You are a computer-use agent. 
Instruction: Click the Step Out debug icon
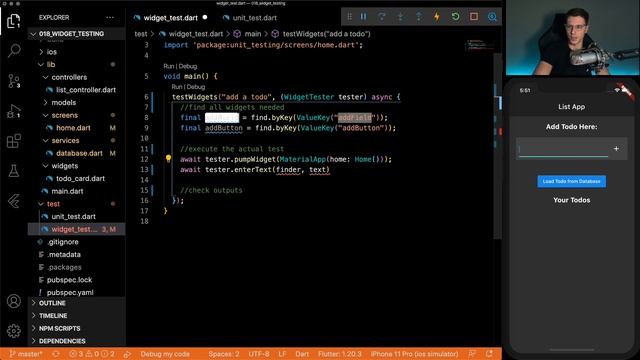418,17
